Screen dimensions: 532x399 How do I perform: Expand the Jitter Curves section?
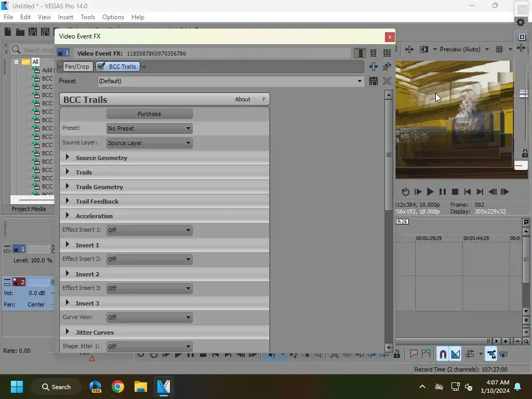tap(67, 332)
